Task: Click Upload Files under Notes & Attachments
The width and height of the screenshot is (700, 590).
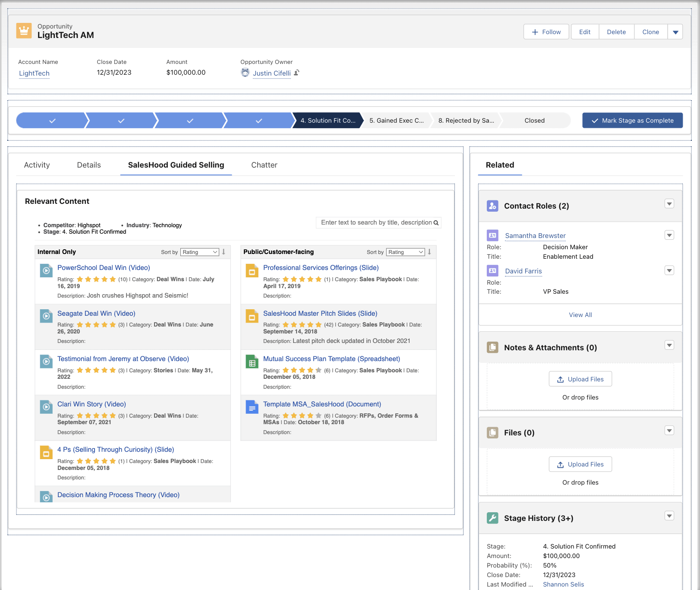Action: 580,379
